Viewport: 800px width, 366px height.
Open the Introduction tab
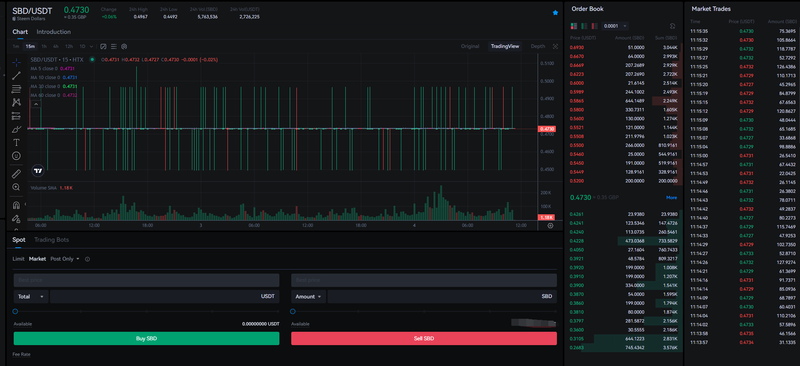[54, 32]
